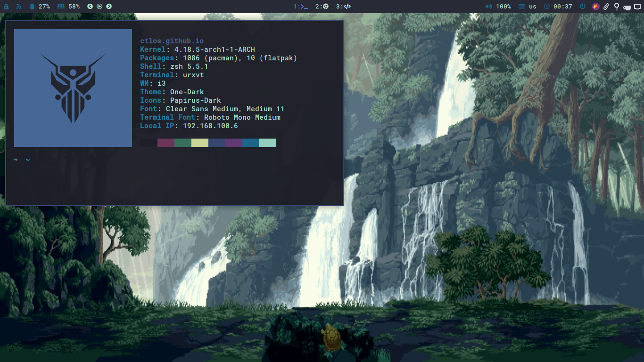Skip to next track in the bar
Viewport: 644px width, 362px height.
click(109, 7)
